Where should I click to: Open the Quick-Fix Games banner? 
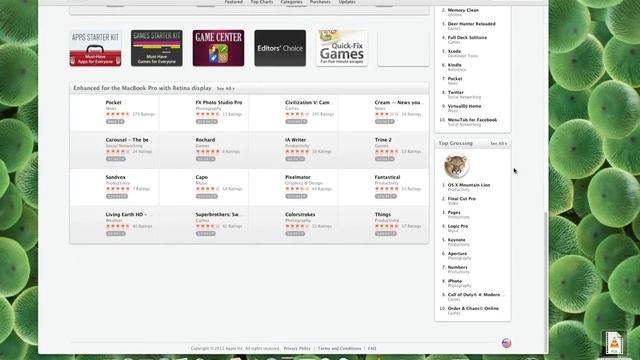tap(342, 48)
